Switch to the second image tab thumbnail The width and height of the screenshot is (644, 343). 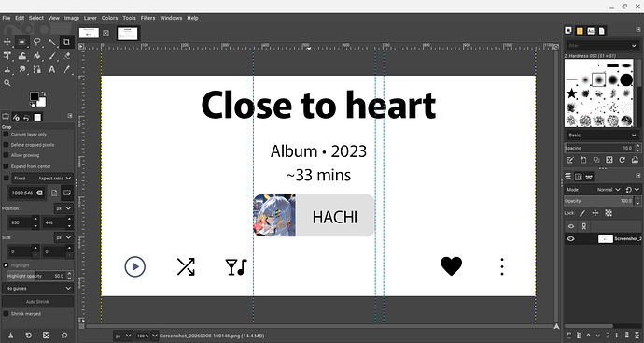(x=127, y=34)
